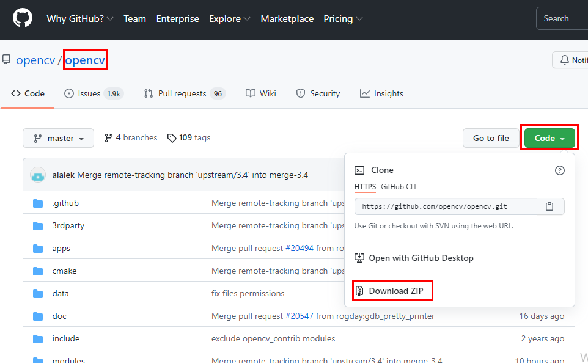Open the Why GitHub? dropdown menu

79,19
